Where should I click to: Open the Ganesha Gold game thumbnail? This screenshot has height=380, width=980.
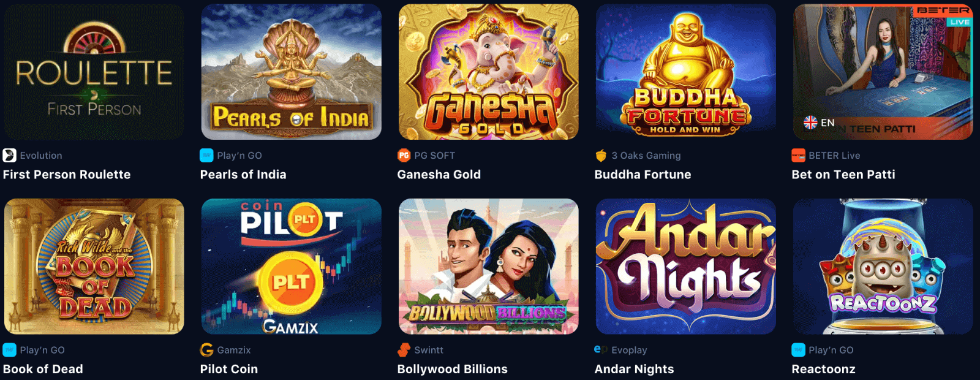point(488,72)
